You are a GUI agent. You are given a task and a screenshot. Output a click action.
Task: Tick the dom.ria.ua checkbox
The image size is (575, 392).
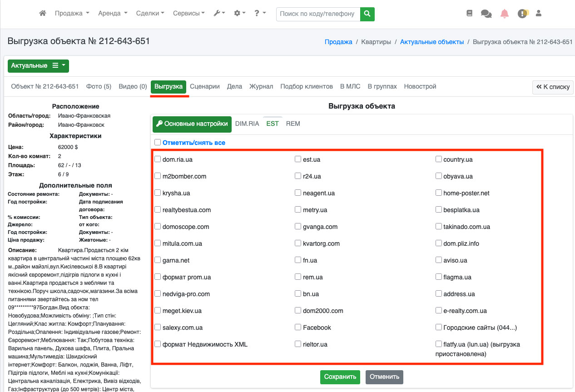158,159
